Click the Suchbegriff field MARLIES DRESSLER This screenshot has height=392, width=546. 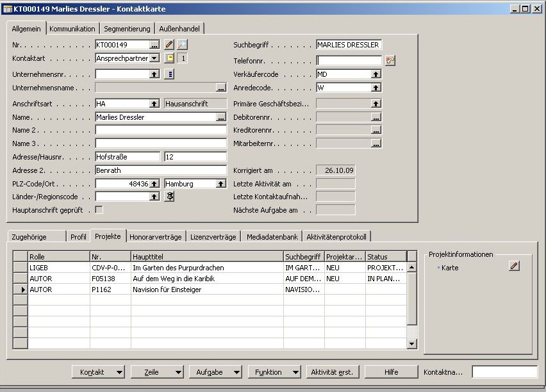[349, 45]
